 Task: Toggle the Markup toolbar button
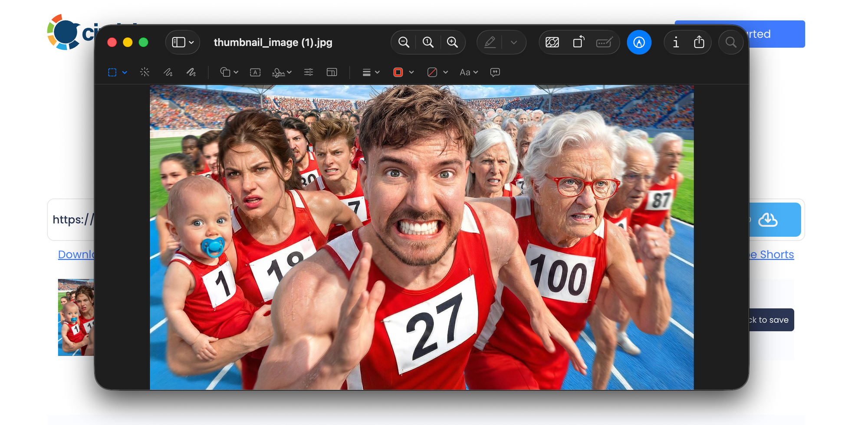[639, 42]
